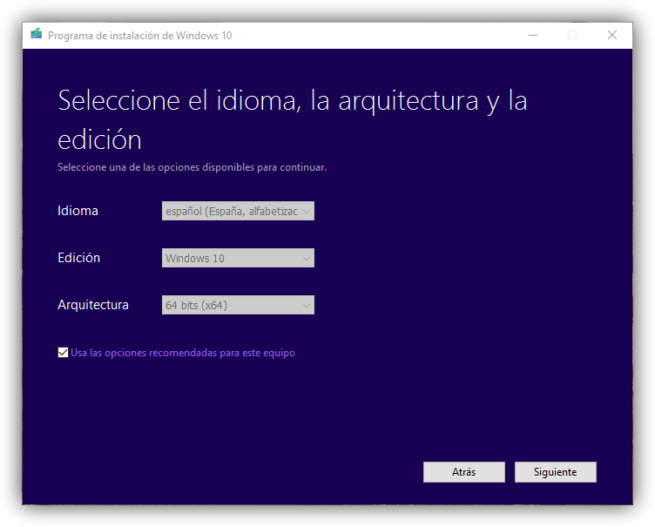The image size is (655, 527).
Task: Click the 'Arquitectura' field label
Action: click(x=93, y=305)
